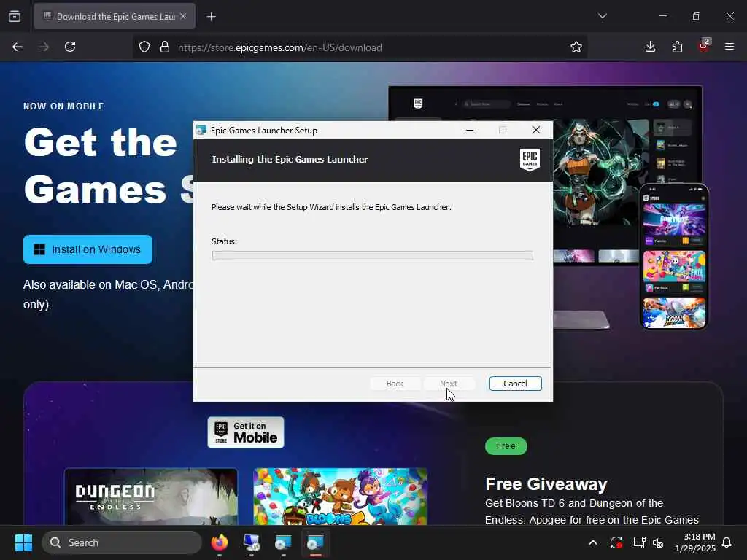The height and width of the screenshot is (560, 747).
Task: Click the computer setup taskbar icon beside Firefox
Action: point(252,542)
